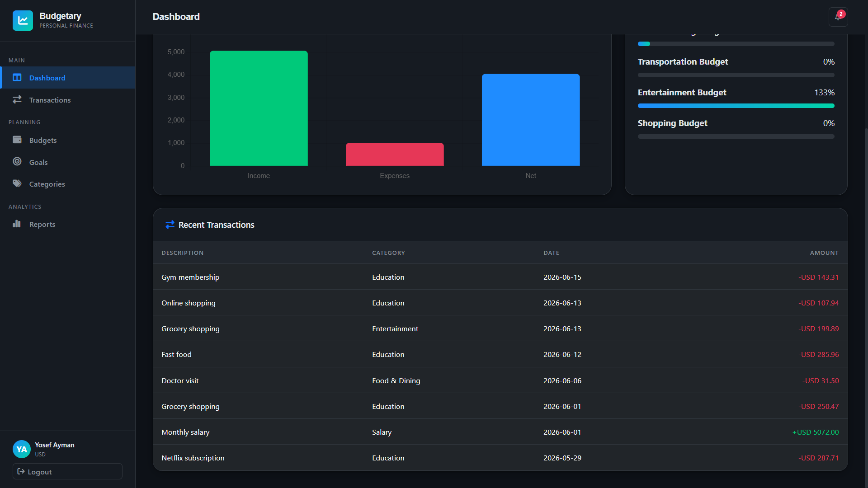Viewport: 868px width, 488px height.
Task: Click the AMOUNT column header
Action: pyautogui.click(x=824, y=253)
